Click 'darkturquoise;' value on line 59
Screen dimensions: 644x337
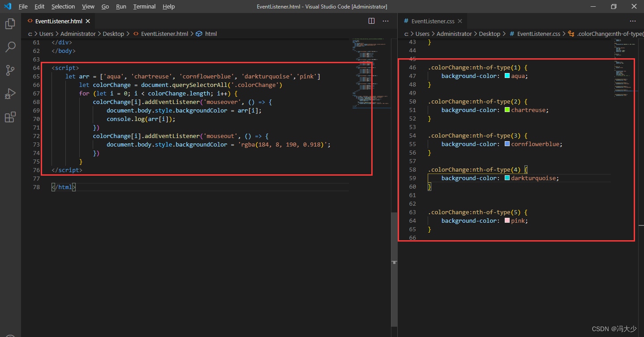click(535, 178)
